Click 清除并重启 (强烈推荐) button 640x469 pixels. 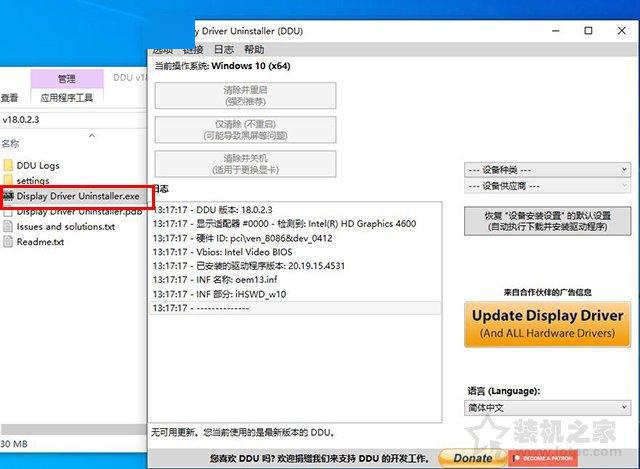coord(245,96)
